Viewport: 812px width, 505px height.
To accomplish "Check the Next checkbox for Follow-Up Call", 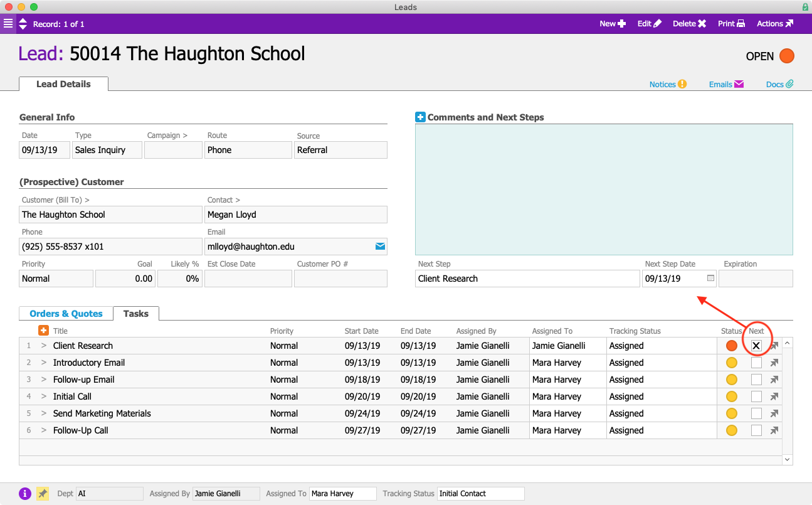I will 756,430.
